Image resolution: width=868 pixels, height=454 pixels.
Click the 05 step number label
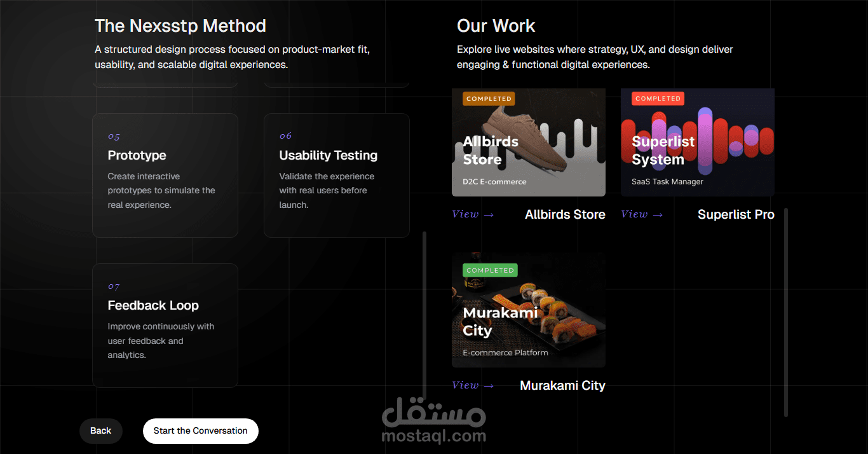pyautogui.click(x=114, y=137)
